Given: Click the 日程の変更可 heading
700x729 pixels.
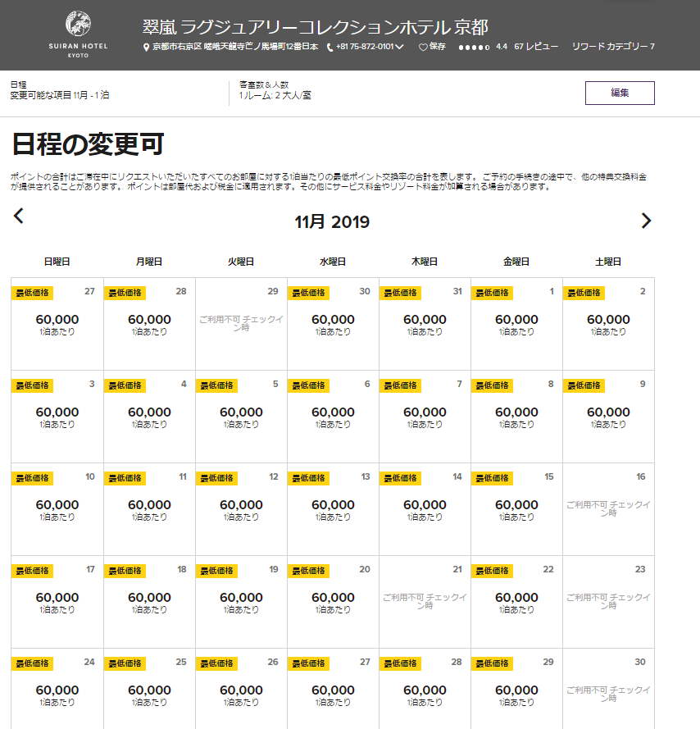Looking at the screenshot, I should click(x=88, y=144).
